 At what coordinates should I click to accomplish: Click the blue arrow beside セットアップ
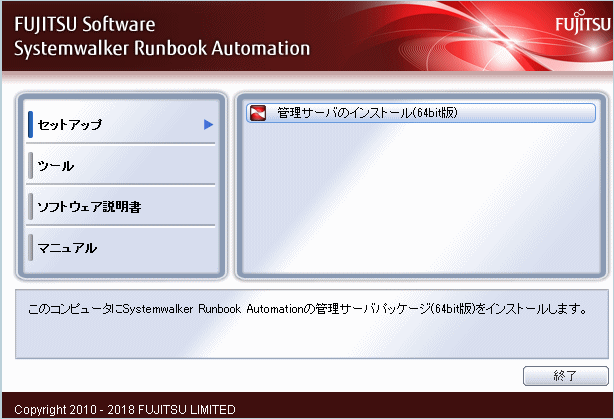point(208,125)
